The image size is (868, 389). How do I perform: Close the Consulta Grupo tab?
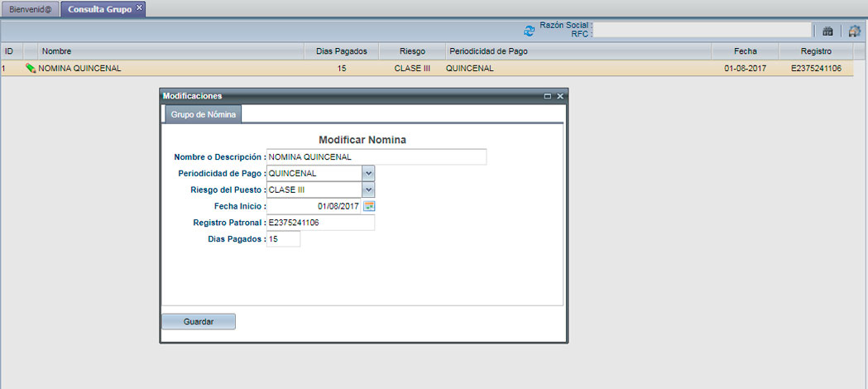(139, 7)
